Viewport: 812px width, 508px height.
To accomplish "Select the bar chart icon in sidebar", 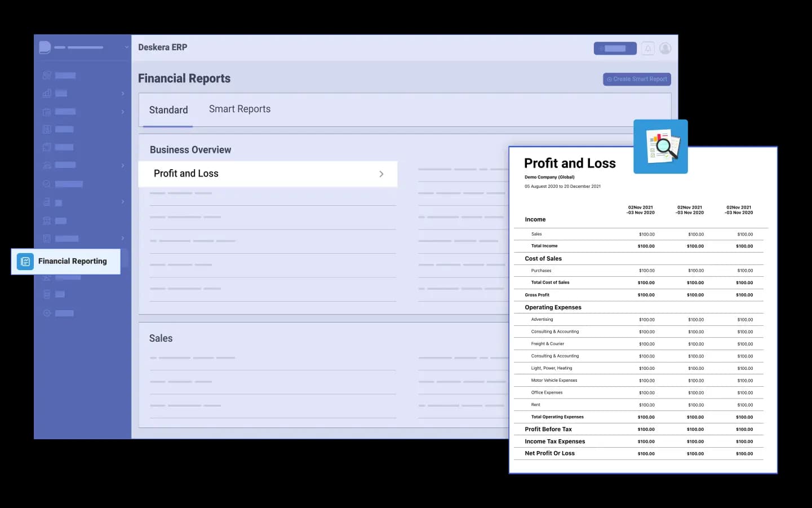I will tap(47, 93).
